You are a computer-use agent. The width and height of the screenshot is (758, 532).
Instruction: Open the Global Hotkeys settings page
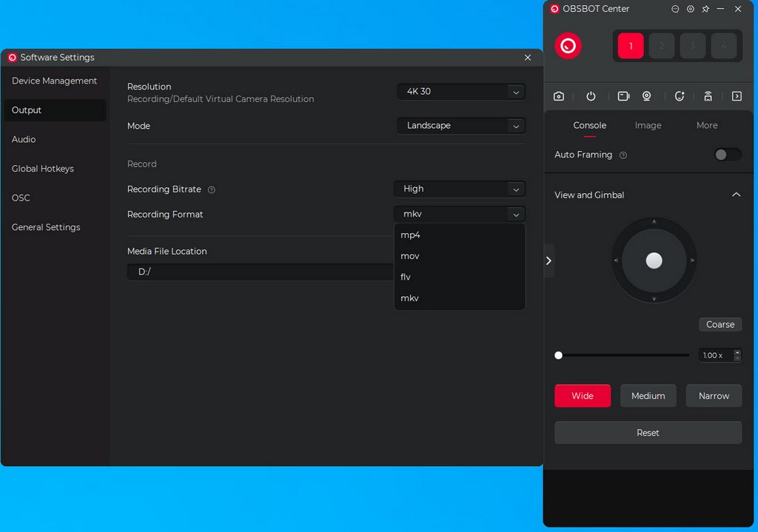[x=54, y=169]
